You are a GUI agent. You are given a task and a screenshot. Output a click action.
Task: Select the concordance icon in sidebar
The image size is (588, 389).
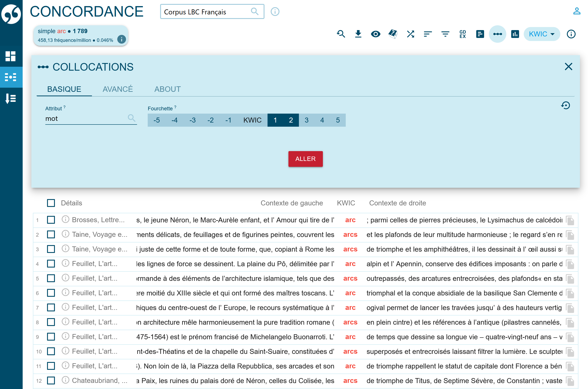11,77
